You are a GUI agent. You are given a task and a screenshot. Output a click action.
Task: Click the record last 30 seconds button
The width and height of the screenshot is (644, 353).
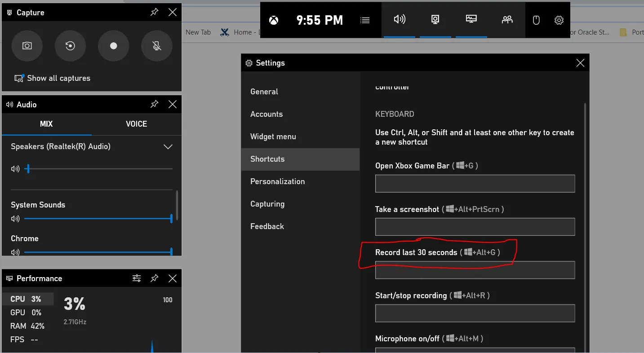tap(70, 46)
